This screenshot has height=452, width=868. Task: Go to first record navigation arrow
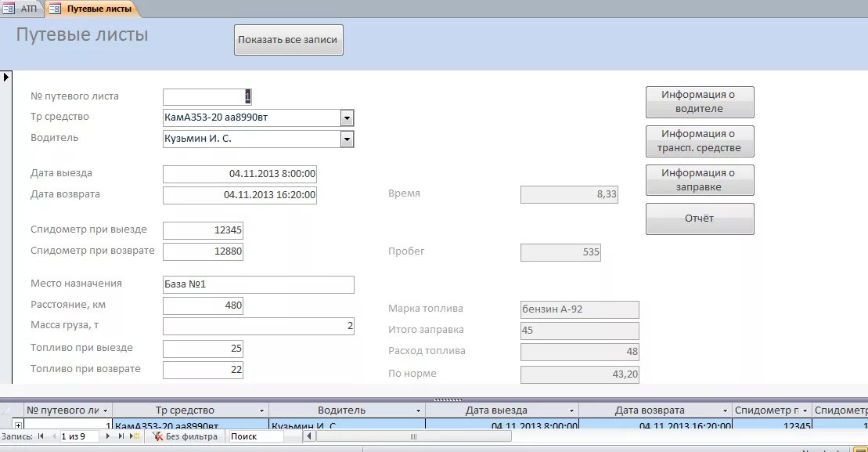(x=41, y=436)
